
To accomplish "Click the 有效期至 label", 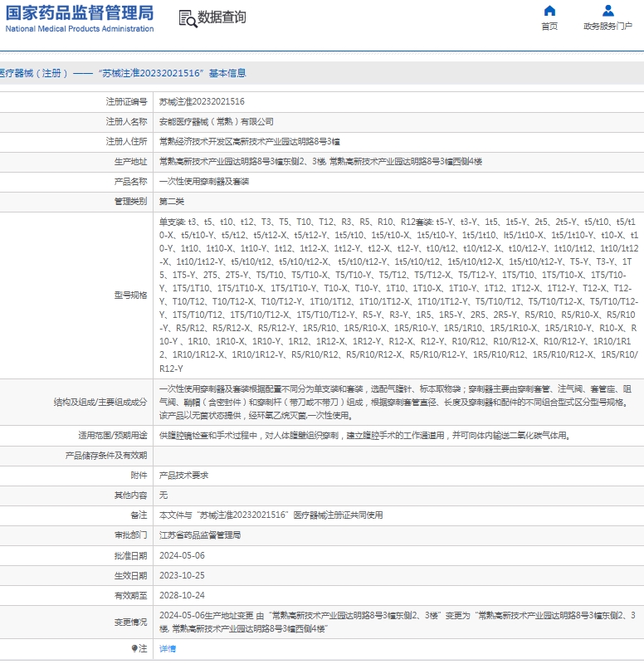I will [130, 595].
